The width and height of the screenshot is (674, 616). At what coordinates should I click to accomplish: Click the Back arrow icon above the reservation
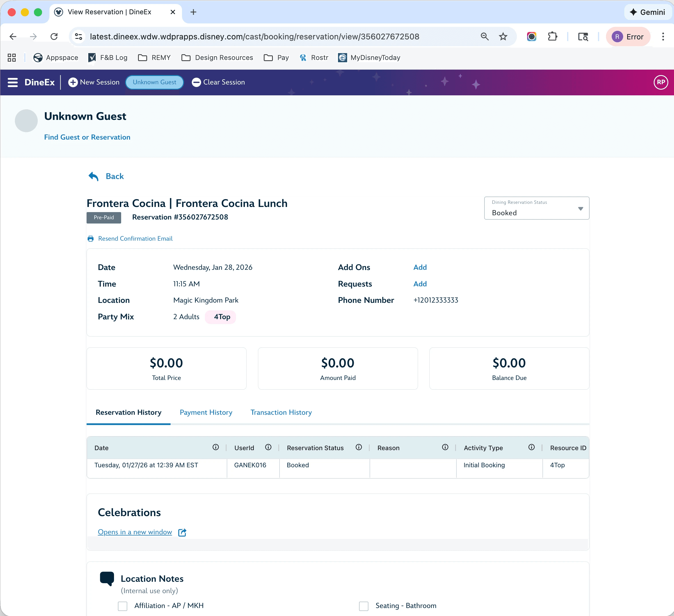93,176
